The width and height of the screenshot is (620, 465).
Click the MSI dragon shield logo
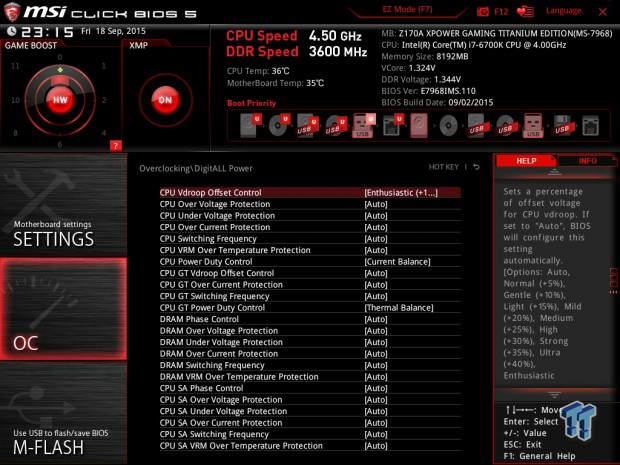point(11,12)
